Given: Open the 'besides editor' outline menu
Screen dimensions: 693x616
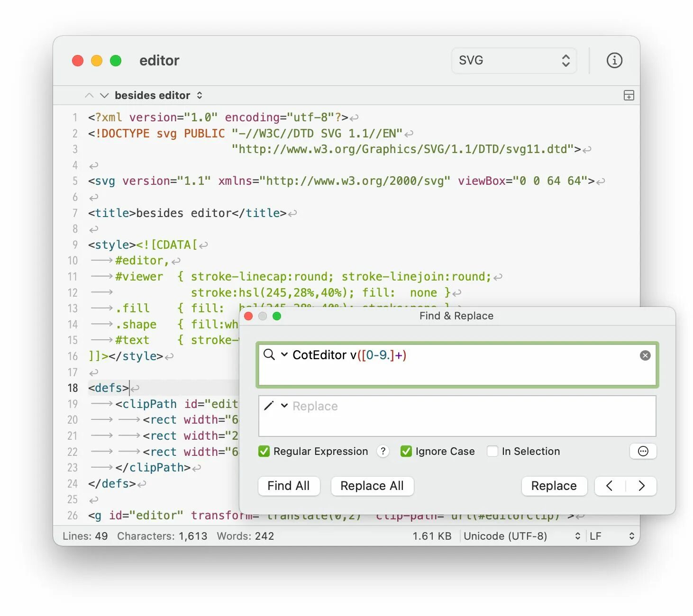Looking at the screenshot, I should [158, 95].
